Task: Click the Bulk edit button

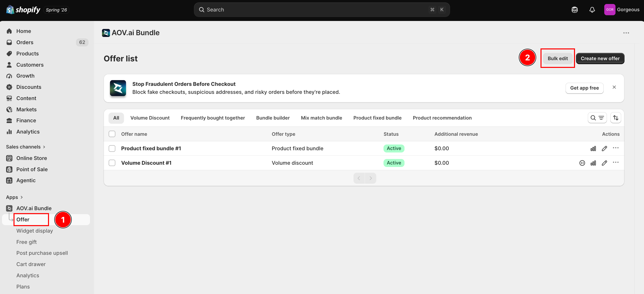Action: click(x=558, y=58)
